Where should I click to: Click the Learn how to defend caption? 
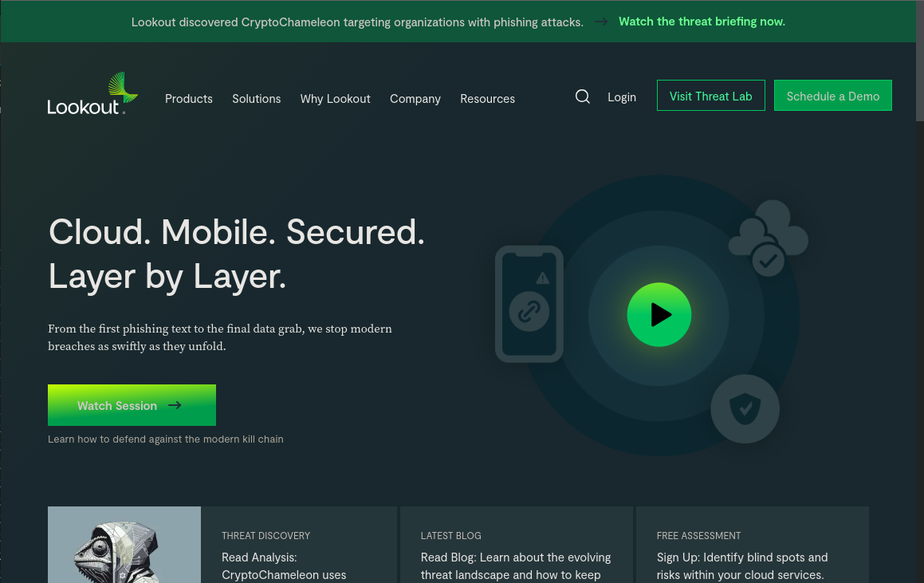pyautogui.click(x=166, y=439)
